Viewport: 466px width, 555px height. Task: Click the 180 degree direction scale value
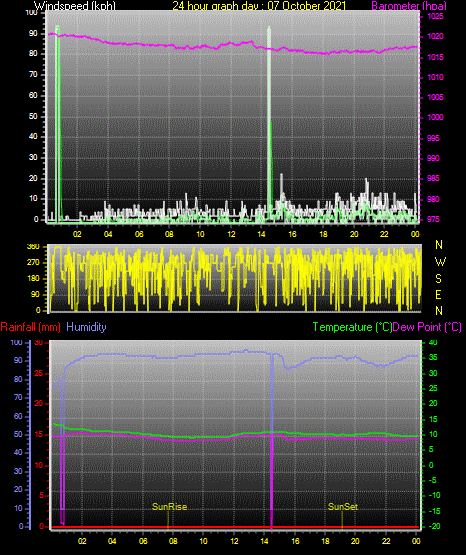click(34, 279)
